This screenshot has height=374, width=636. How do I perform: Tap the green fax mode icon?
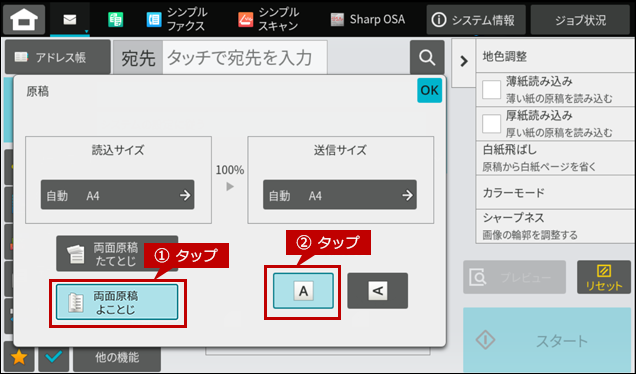pyautogui.click(x=116, y=19)
